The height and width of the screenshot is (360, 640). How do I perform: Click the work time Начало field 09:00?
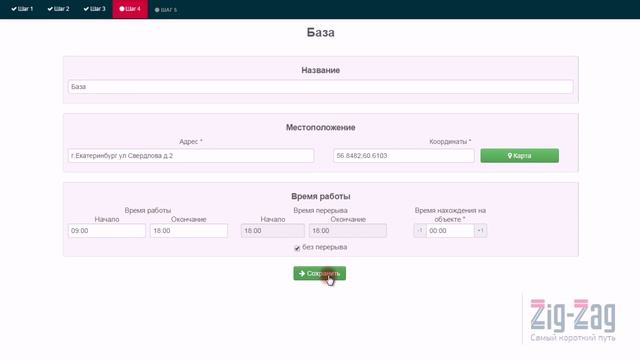[107, 231]
